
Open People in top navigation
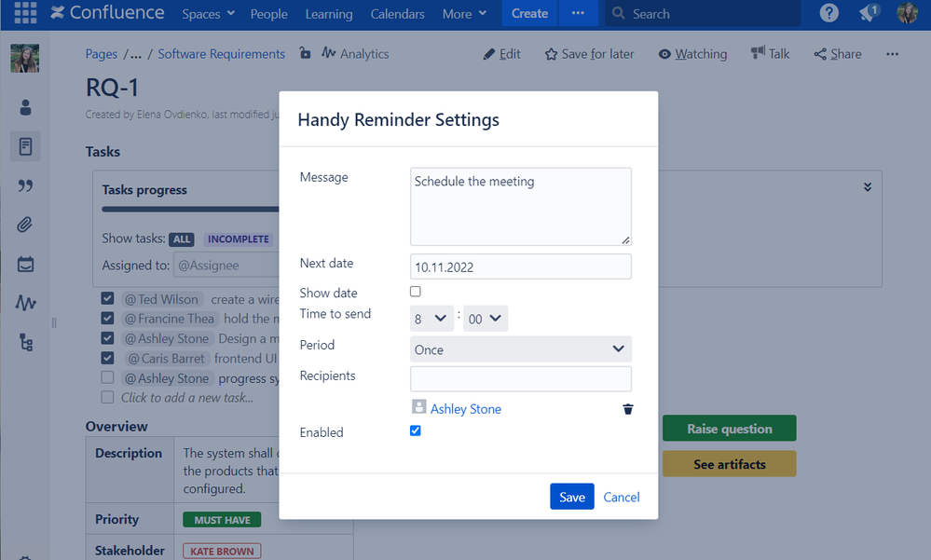tap(269, 14)
